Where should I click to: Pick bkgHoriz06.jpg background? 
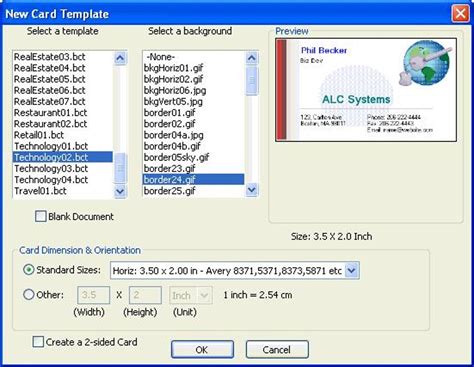[x=193, y=90]
